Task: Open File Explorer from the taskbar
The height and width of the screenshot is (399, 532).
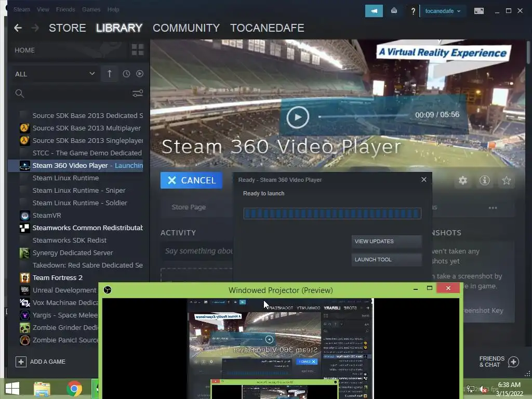Action: pos(42,389)
